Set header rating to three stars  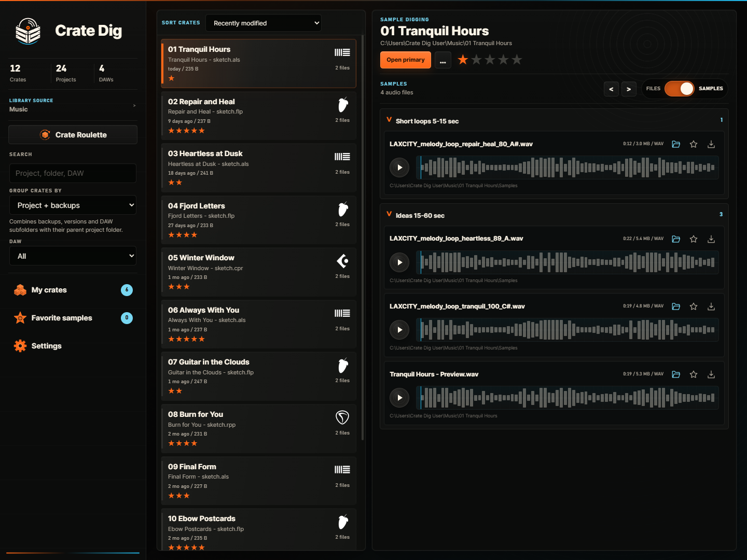tap(490, 60)
